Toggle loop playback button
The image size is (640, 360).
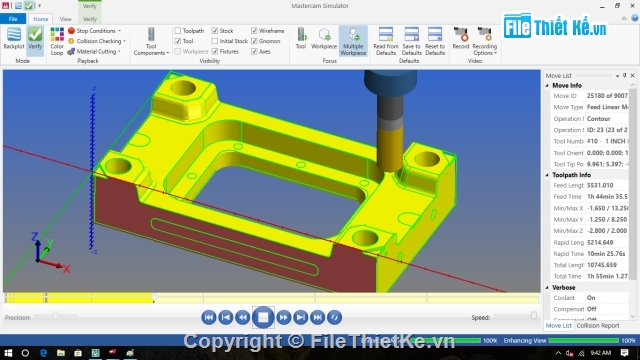(x=334, y=317)
